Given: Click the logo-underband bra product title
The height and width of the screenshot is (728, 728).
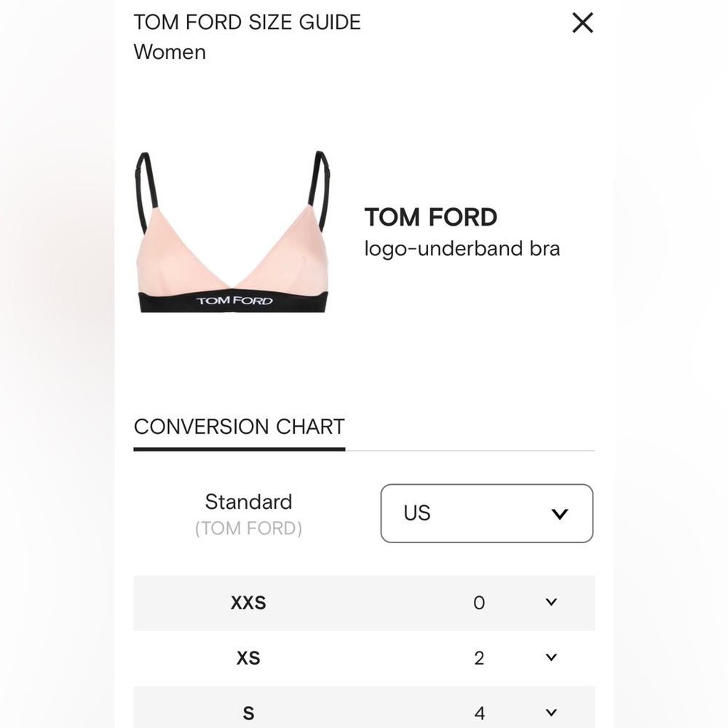Looking at the screenshot, I should pos(462,248).
